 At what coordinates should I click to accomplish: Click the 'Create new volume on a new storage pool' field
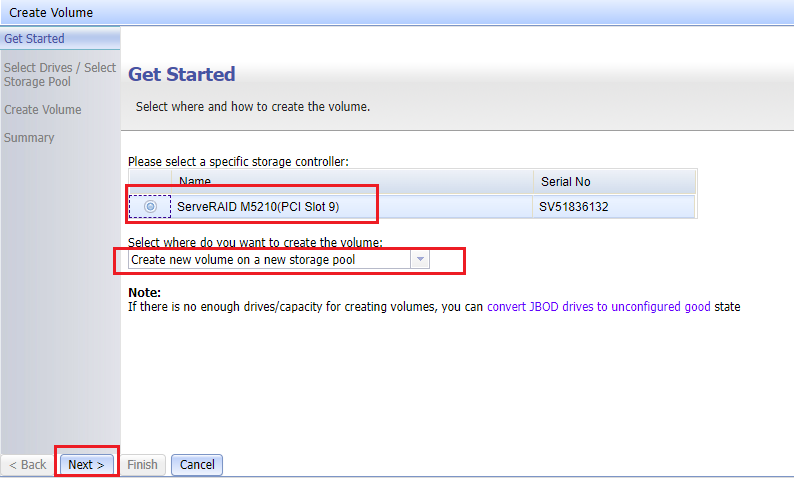coord(268,260)
